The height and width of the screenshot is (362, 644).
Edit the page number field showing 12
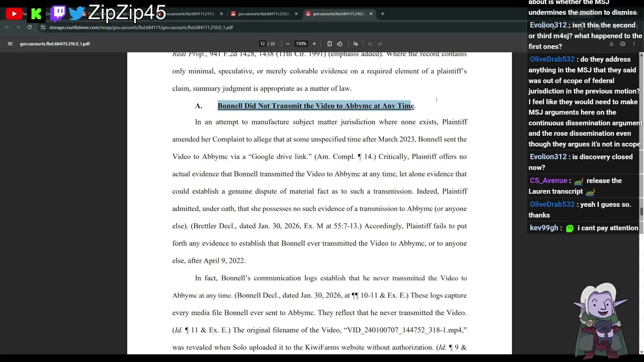tap(262, 44)
